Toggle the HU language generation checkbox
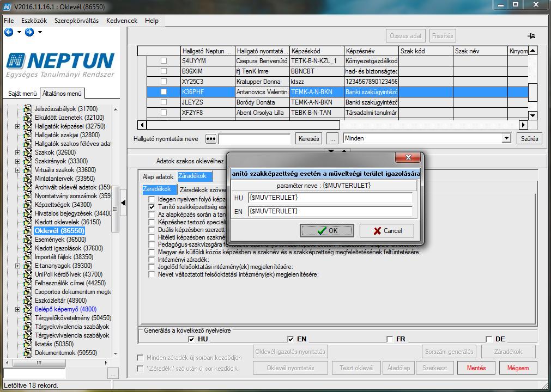Screen dimensions: 551x392 tap(191, 339)
